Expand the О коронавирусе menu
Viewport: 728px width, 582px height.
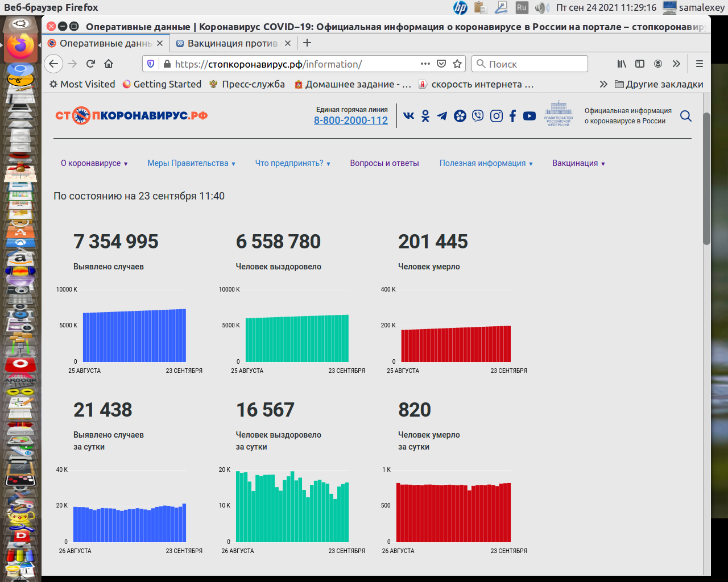point(94,163)
